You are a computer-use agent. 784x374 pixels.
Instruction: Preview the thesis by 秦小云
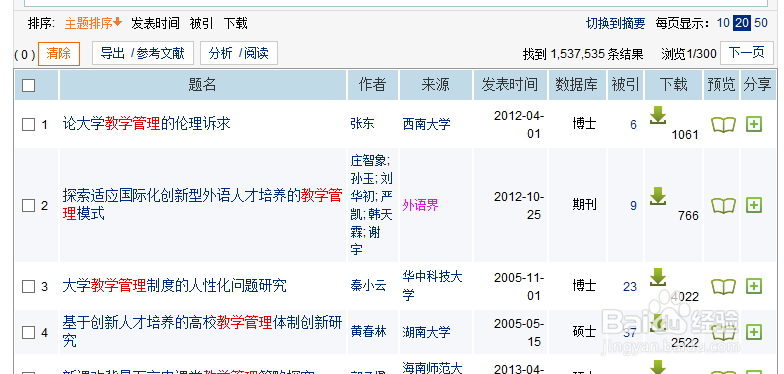pos(724,286)
